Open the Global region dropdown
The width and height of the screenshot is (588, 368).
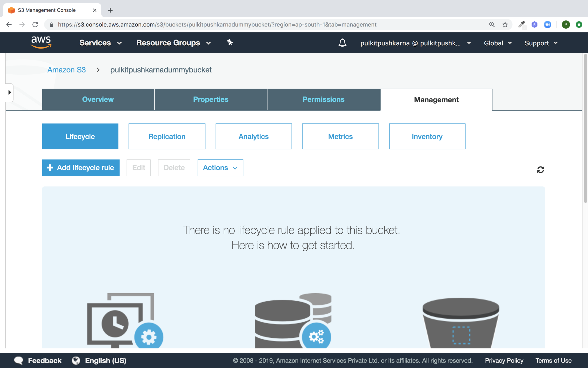[497, 43]
